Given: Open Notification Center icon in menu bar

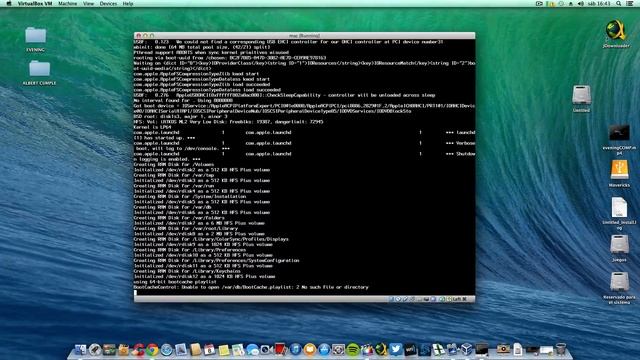Looking at the screenshot, I should [x=630, y=3].
